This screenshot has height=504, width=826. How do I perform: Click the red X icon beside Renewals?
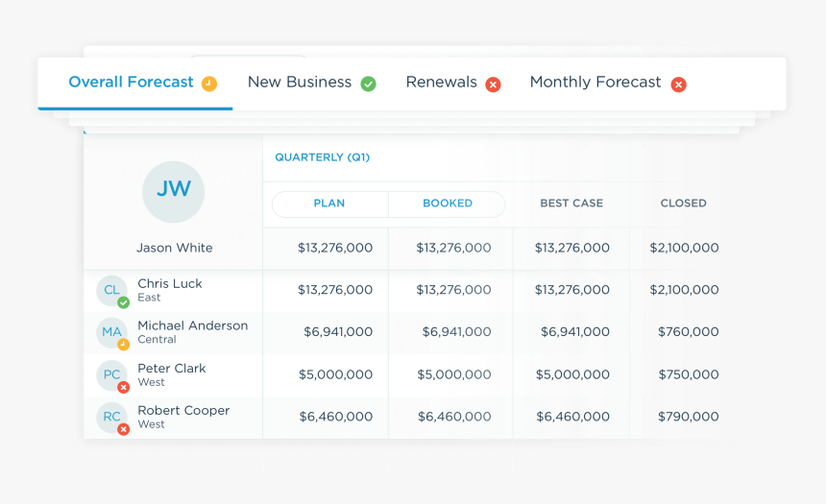tap(493, 84)
